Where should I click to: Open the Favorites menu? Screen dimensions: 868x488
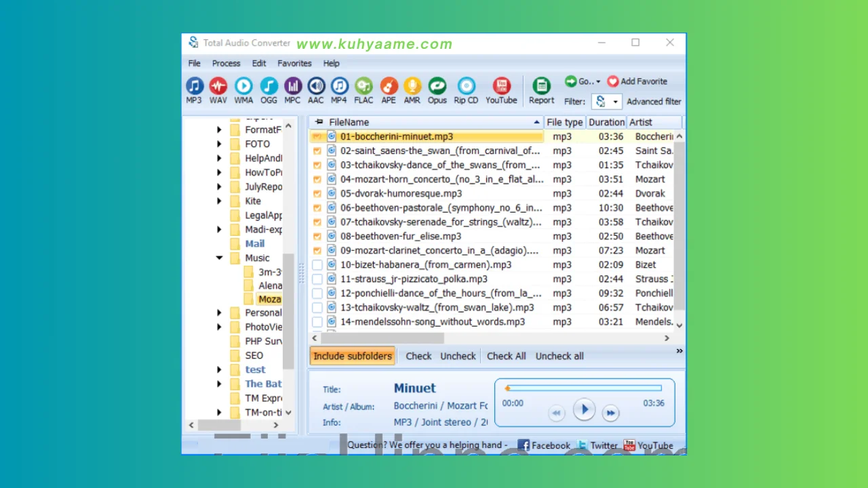[294, 63]
